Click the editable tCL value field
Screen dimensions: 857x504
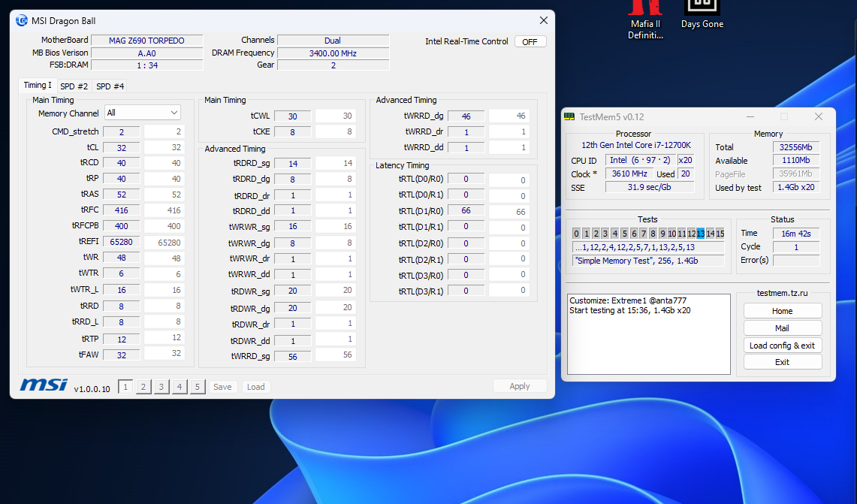tap(164, 147)
